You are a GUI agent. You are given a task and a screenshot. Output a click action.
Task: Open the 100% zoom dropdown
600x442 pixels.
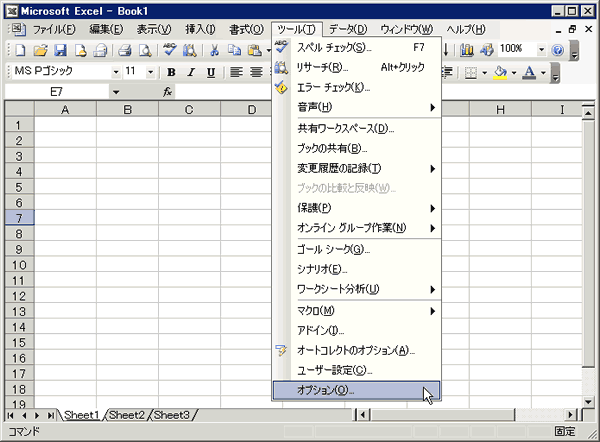[541, 49]
